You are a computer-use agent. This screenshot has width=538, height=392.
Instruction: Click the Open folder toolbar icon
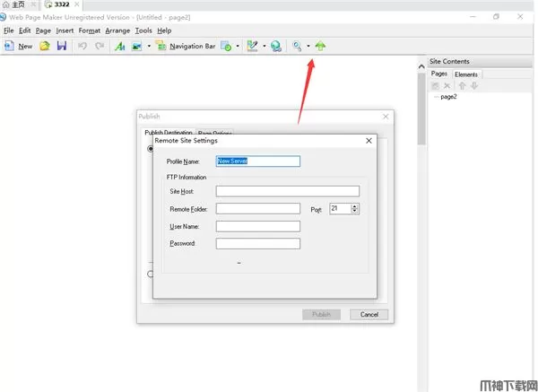point(44,46)
